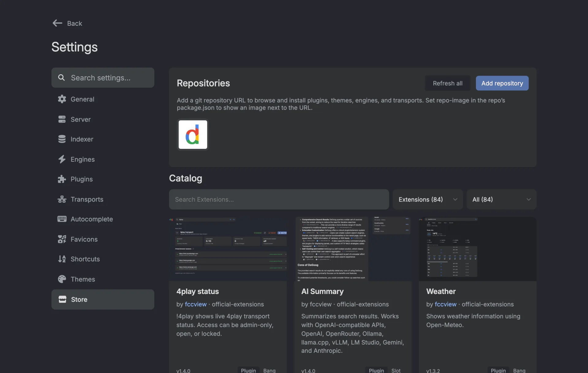
Task: Open Transports settings label
Action: click(87, 199)
